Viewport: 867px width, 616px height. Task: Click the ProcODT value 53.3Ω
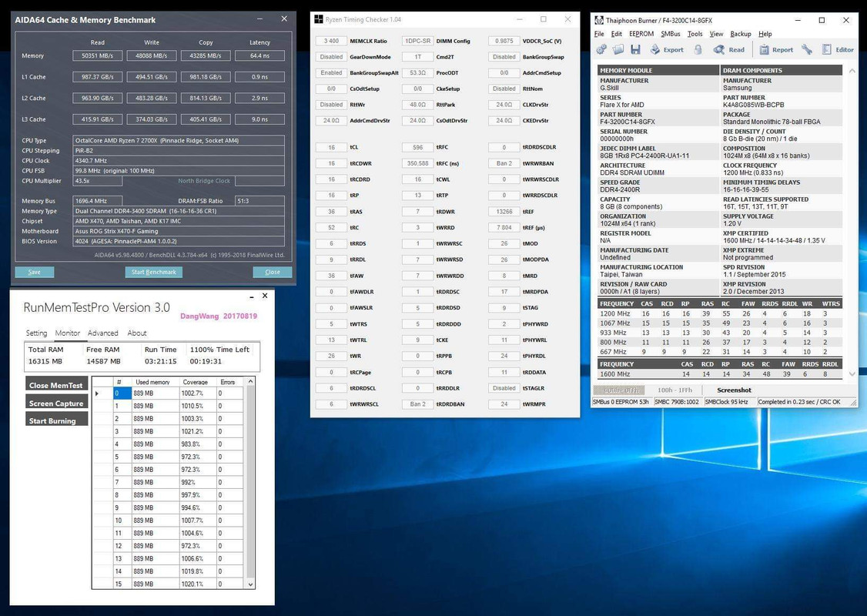[417, 73]
